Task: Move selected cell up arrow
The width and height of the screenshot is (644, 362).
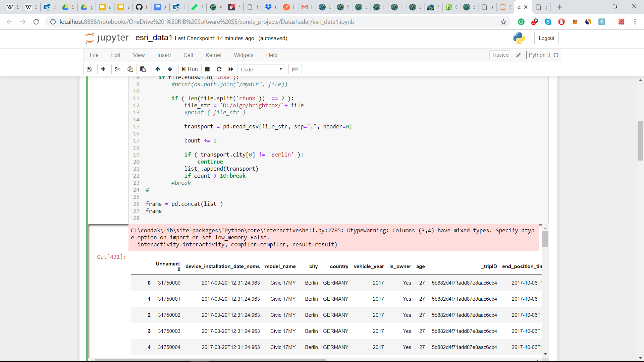Action: coord(158,69)
